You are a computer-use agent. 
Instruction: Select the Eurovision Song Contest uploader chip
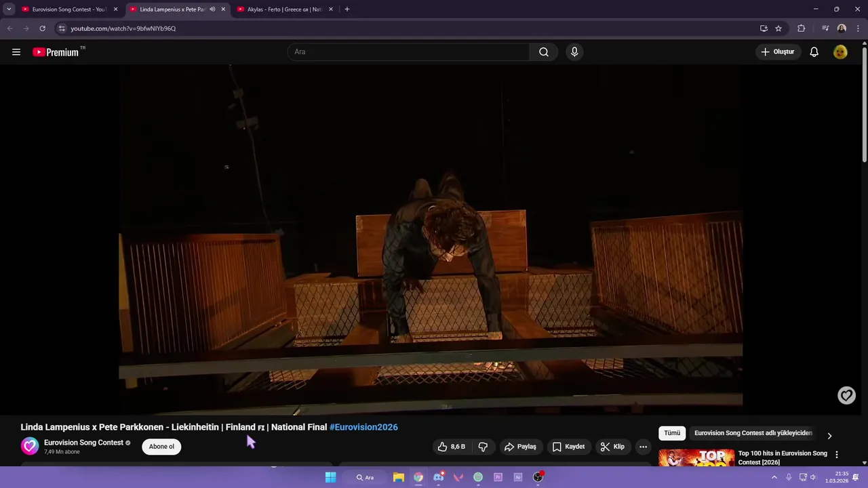pyautogui.click(x=753, y=433)
